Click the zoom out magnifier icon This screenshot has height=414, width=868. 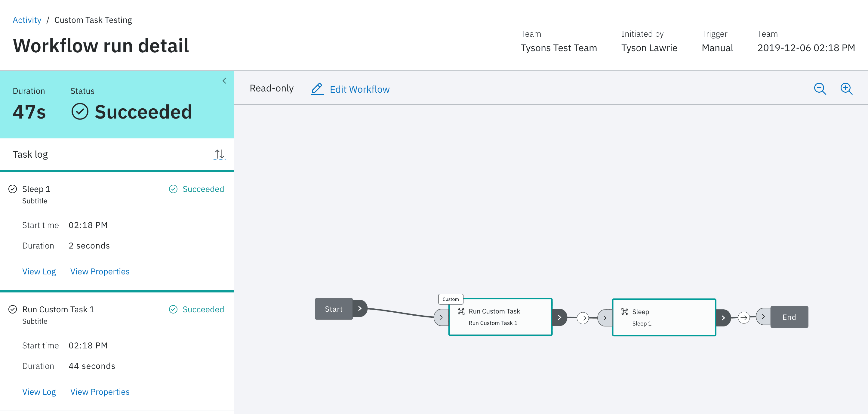820,89
